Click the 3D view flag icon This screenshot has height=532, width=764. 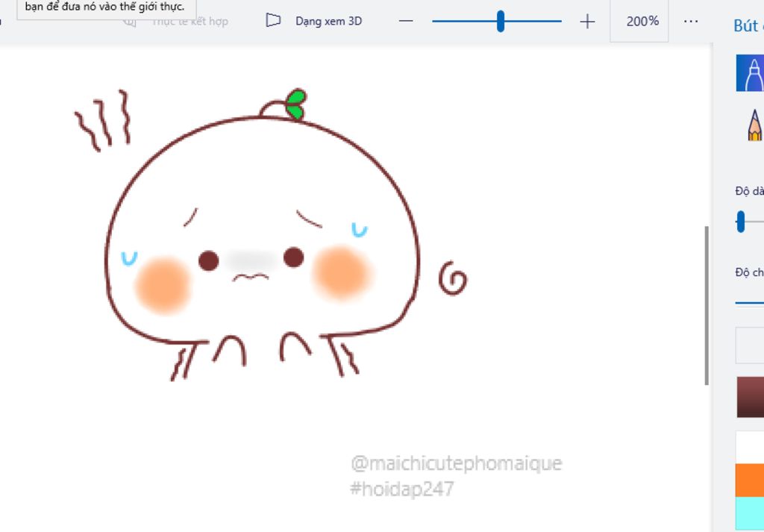273,20
